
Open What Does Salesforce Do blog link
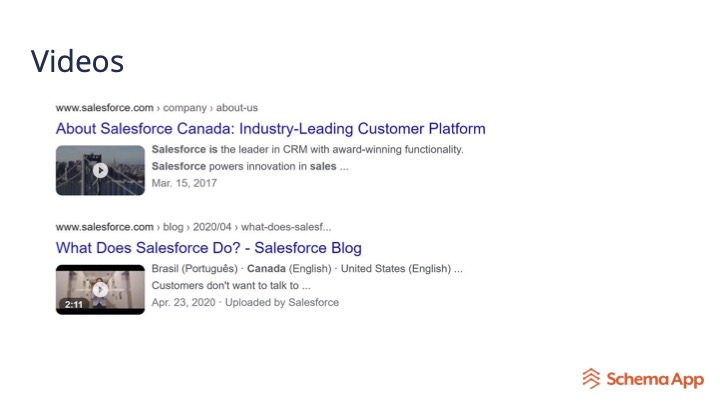coord(208,248)
